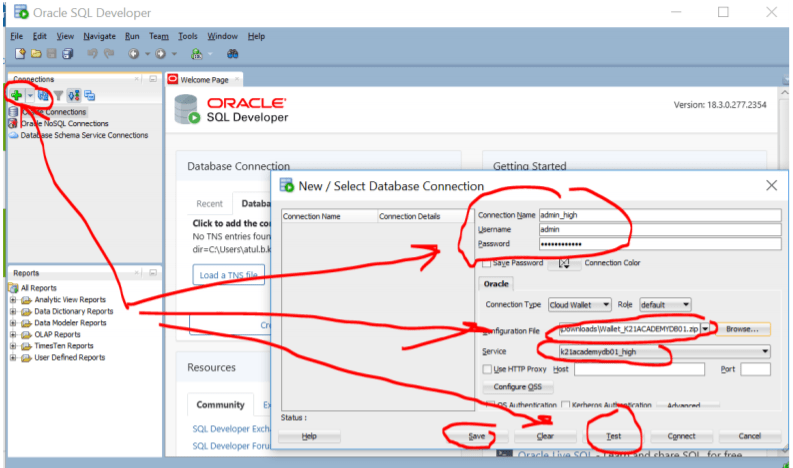Click the Undo toolbar icon
Screen dimensions: 793x468
(92, 54)
